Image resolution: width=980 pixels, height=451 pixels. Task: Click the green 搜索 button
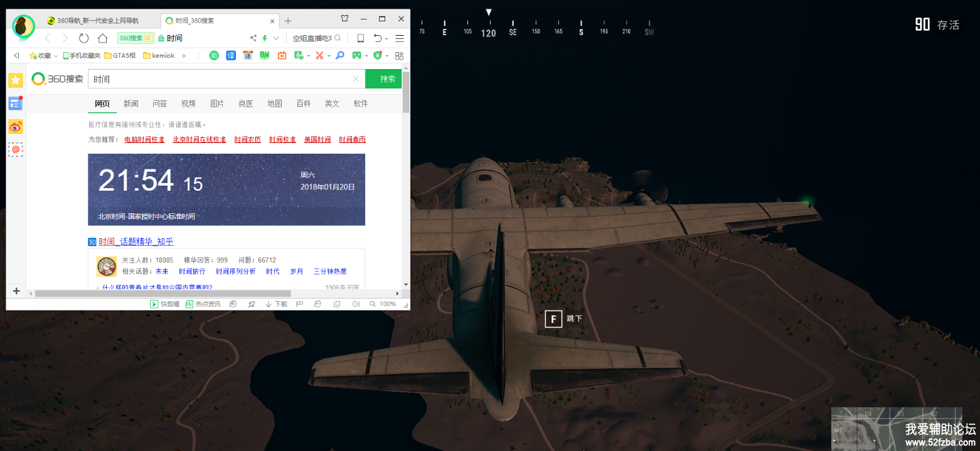click(x=383, y=79)
